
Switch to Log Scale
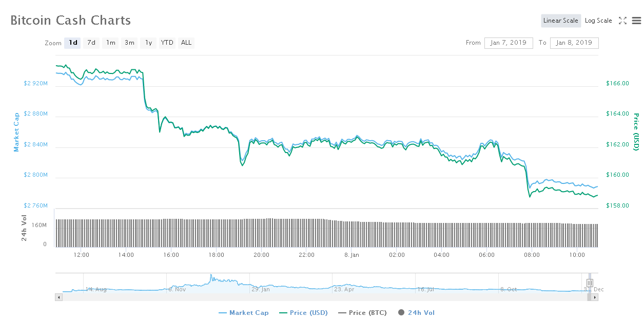[598, 21]
